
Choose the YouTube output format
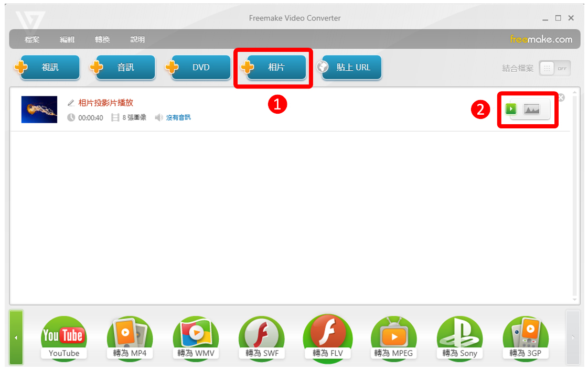coord(64,339)
